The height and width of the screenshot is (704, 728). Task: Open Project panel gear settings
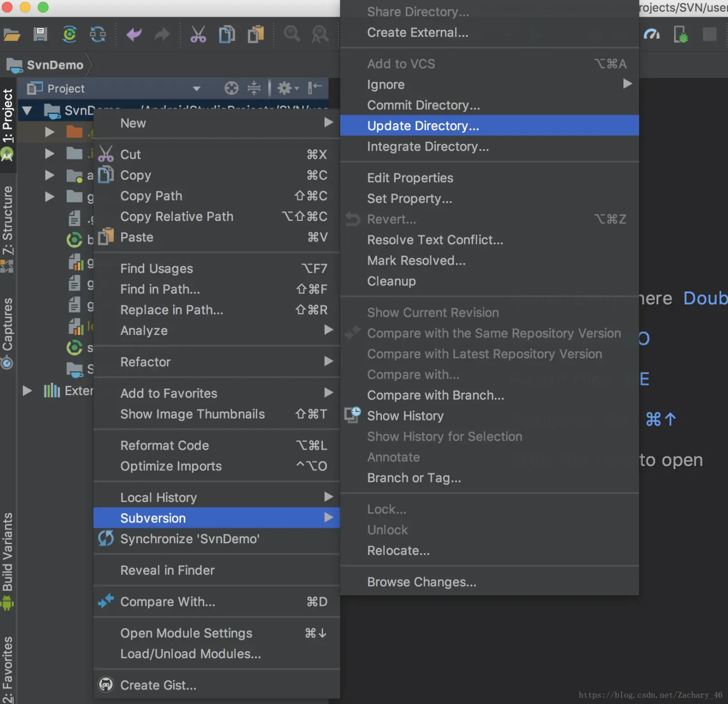pyautogui.click(x=288, y=88)
